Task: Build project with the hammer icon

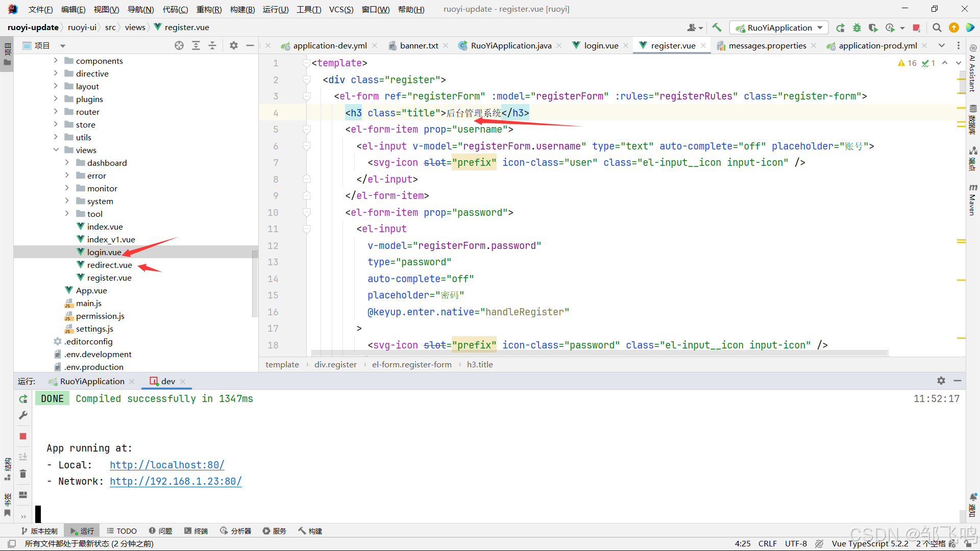Action: 717,28
